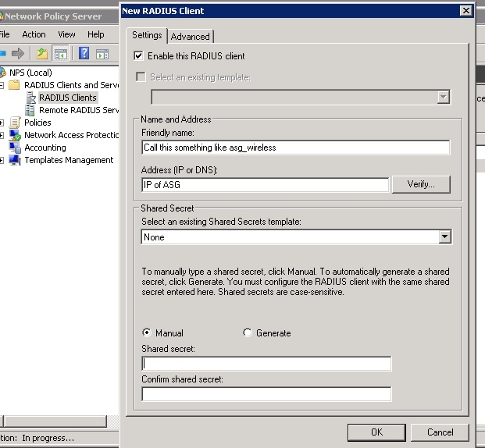Select RADIUS Clients tree item

[x=68, y=98]
